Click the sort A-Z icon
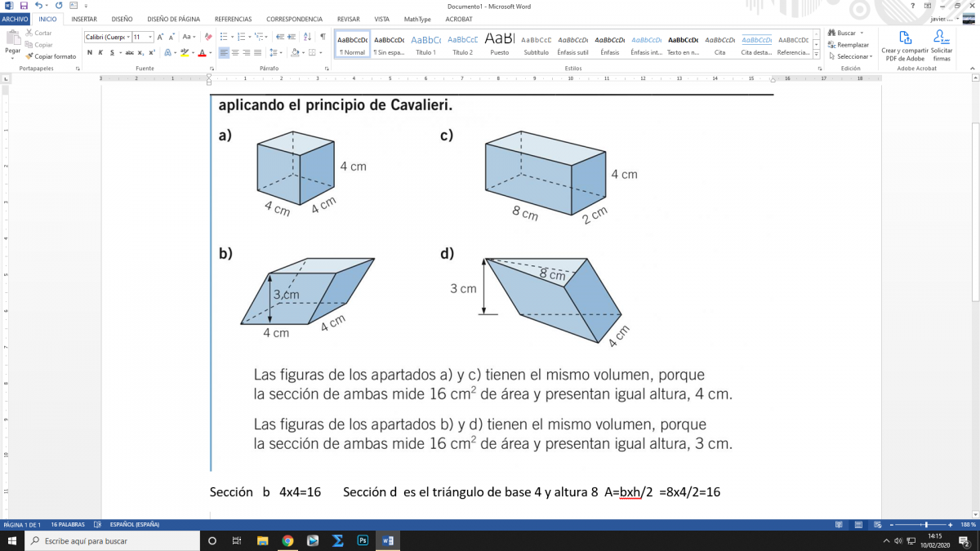980x551 pixels. pyautogui.click(x=307, y=37)
